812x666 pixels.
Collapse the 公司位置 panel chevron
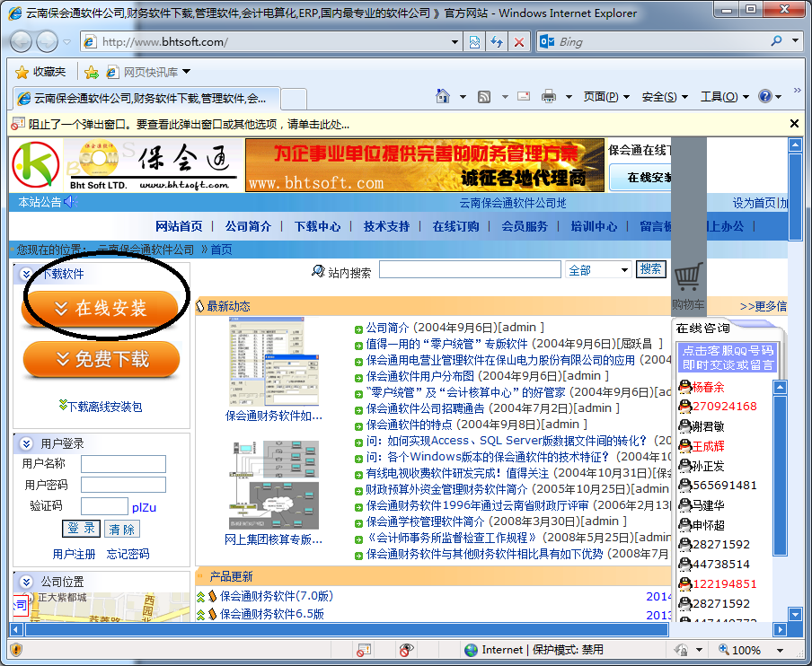tap(26, 582)
